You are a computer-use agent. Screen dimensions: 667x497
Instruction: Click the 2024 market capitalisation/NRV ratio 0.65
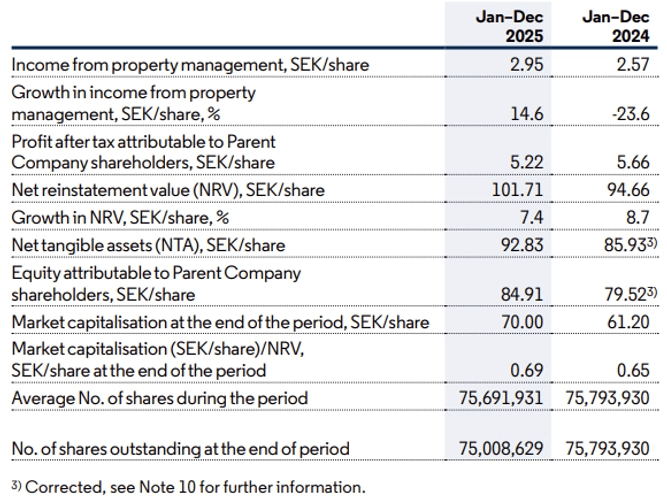point(634,370)
